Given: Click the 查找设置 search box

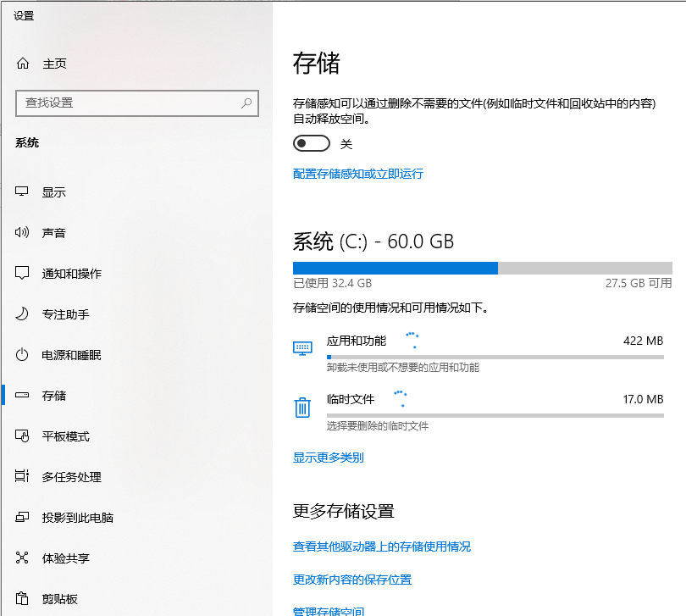Looking at the screenshot, I should (136, 102).
